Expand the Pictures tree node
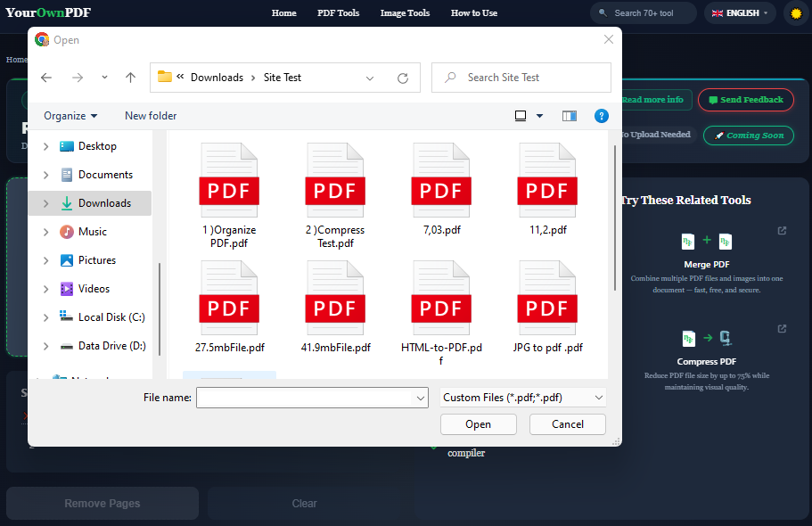812x526 pixels. [45, 260]
